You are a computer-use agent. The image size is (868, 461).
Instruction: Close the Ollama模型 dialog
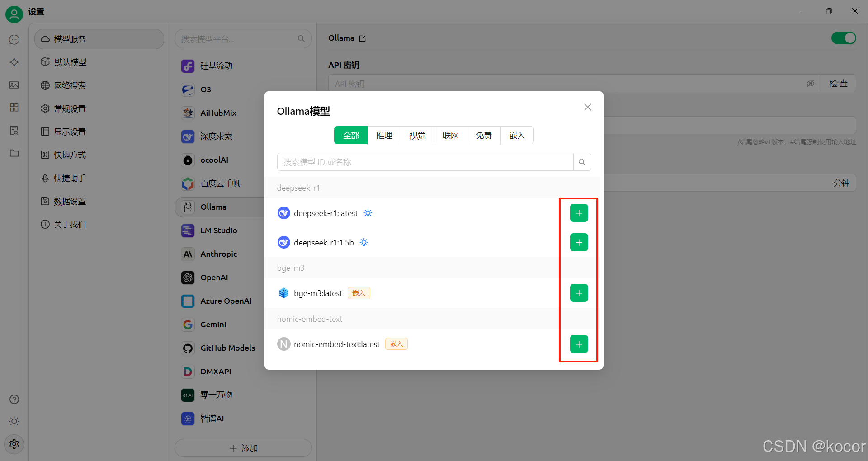coord(587,107)
